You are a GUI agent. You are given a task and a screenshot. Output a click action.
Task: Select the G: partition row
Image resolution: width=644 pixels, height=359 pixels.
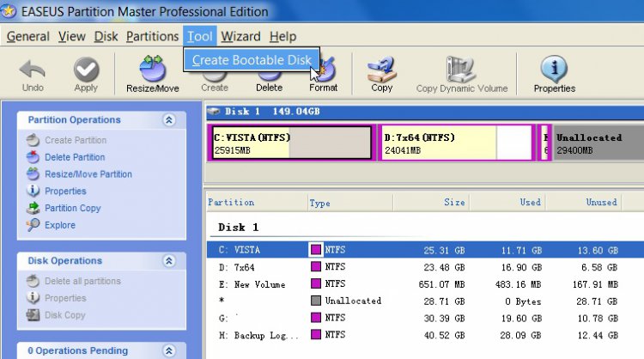[x=425, y=318]
